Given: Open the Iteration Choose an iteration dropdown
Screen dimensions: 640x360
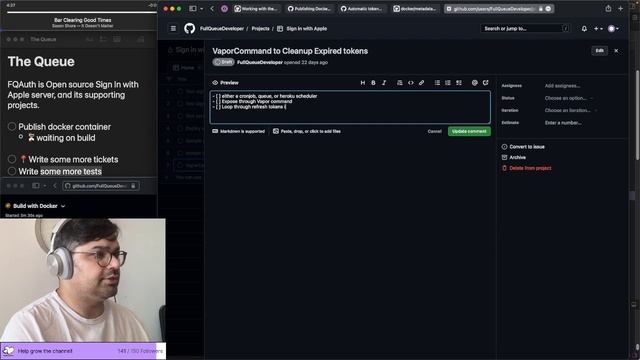Looking at the screenshot, I should click(570, 110).
